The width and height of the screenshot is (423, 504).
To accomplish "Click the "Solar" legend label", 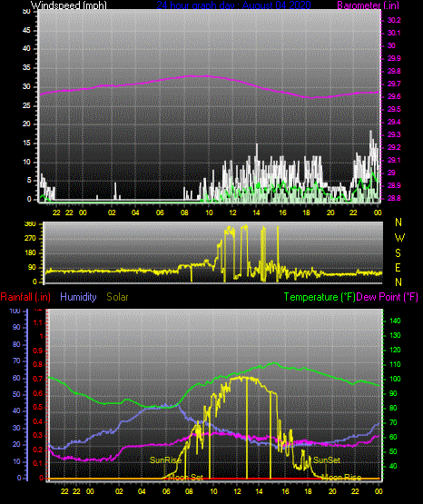I will 117,297.
